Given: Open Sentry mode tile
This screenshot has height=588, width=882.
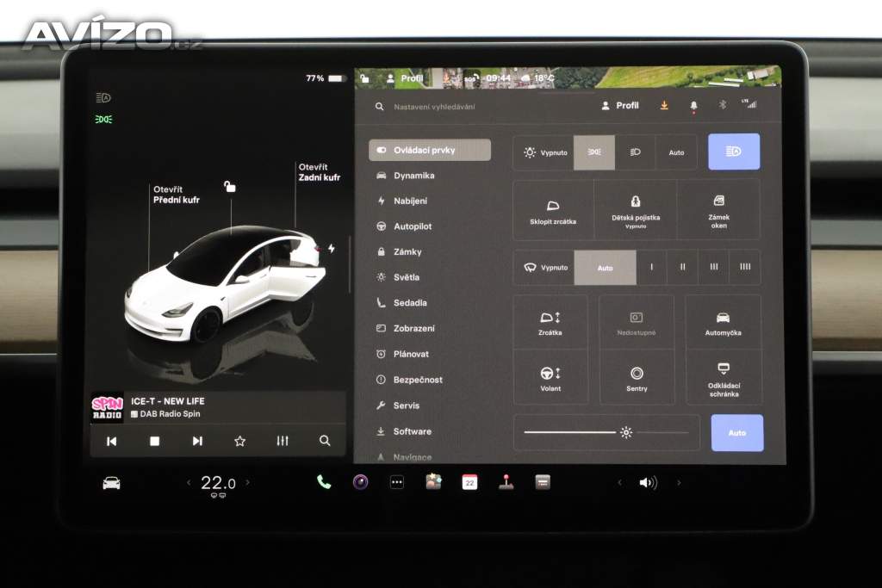Looking at the screenshot, I should [x=637, y=378].
